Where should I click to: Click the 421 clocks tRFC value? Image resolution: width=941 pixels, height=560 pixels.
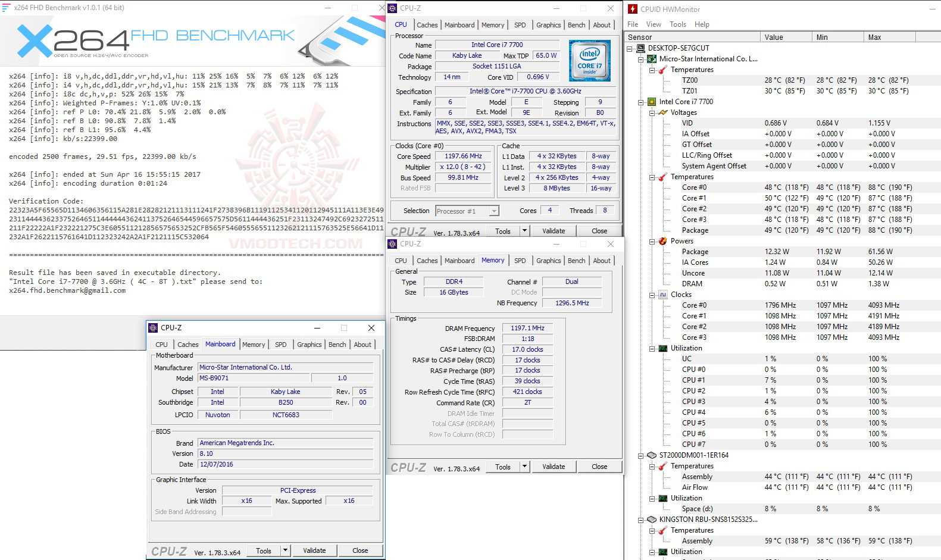(x=527, y=392)
